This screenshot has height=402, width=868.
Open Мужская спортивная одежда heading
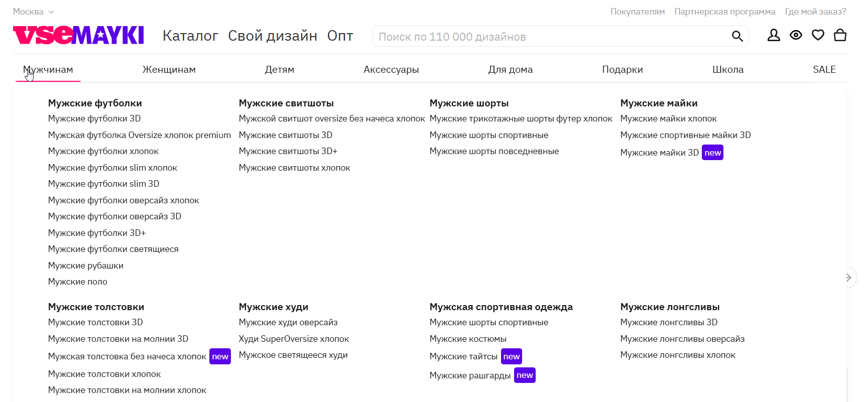(x=501, y=307)
